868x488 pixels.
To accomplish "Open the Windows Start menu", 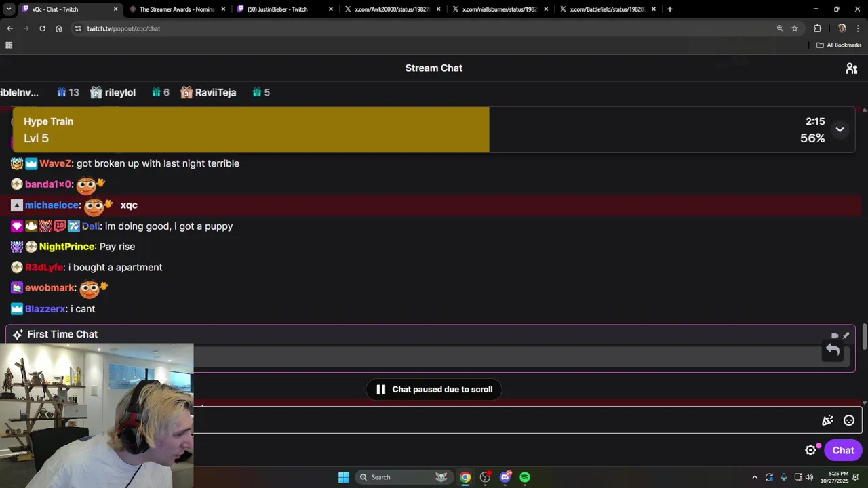I will [x=344, y=477].
